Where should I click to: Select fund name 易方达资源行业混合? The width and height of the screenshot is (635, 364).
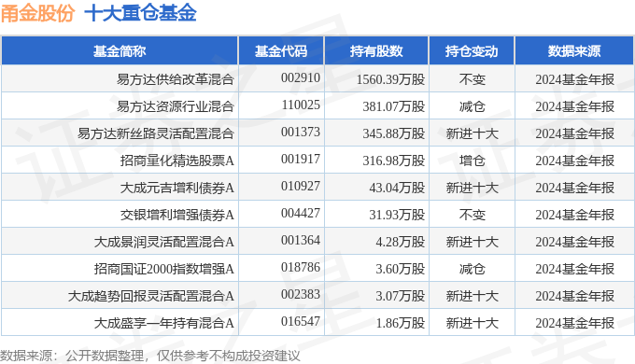click(176, 106)
